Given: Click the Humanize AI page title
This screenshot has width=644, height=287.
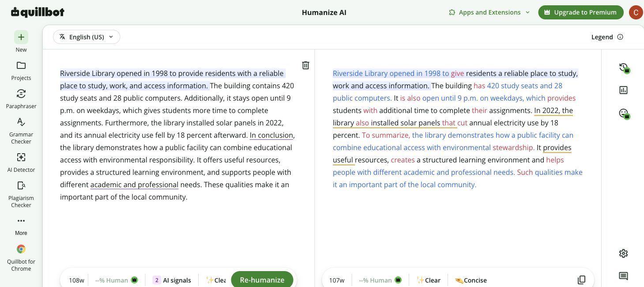Looking at the screenshot, I should pos(324,12).
